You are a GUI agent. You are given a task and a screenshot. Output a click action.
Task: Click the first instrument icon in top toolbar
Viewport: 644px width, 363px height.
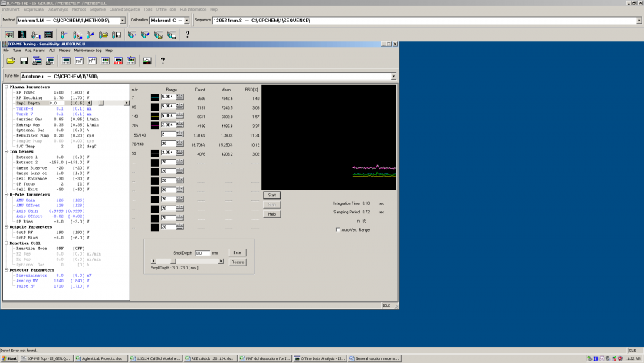tap(9, 35)
